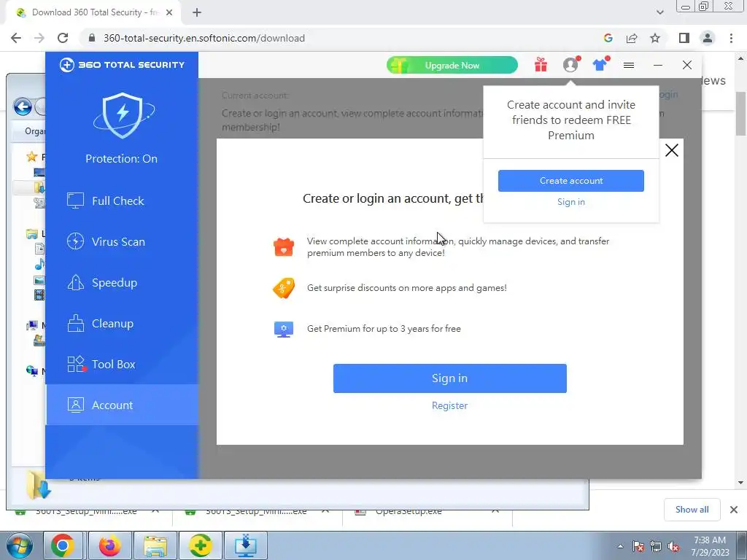Open the gift box rewards icon
The width and height of the screenshot is (747, 560).
[541, 65]
